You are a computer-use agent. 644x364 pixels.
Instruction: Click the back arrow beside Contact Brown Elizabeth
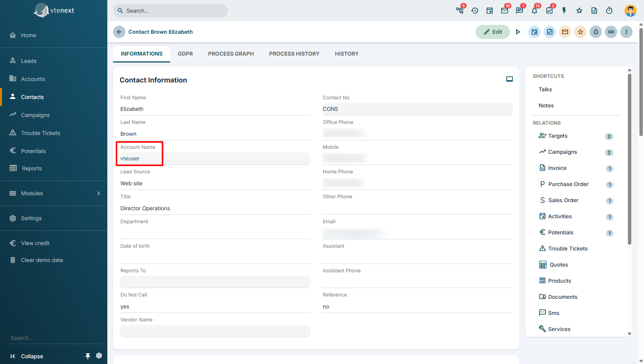tap(119, 32)
